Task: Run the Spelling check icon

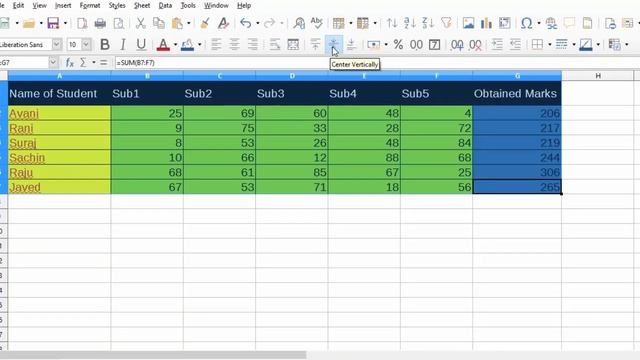Action: tap(317, 23)
